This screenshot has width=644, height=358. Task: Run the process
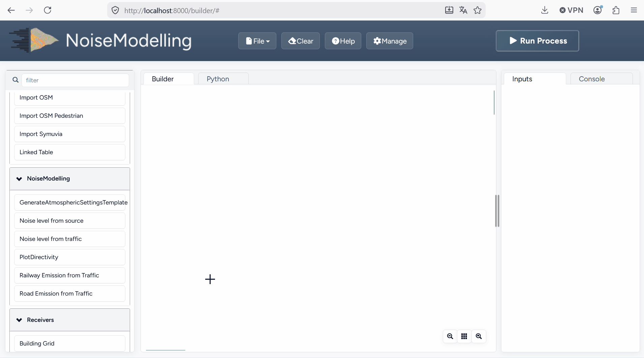538,41
